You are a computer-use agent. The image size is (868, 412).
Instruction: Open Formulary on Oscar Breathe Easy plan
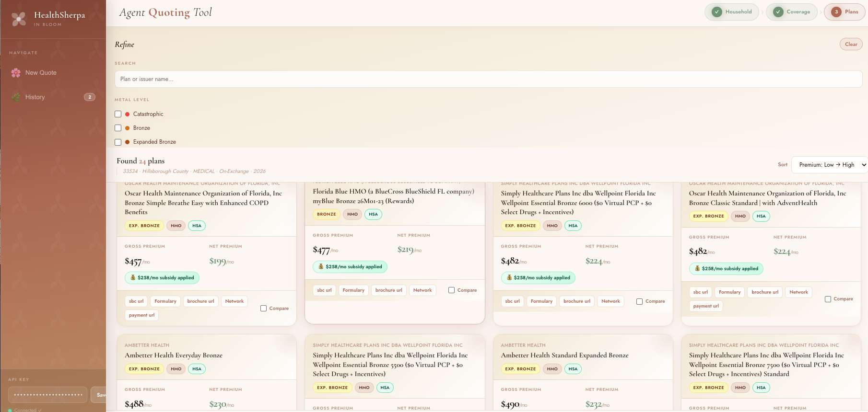tap(165, 301)
